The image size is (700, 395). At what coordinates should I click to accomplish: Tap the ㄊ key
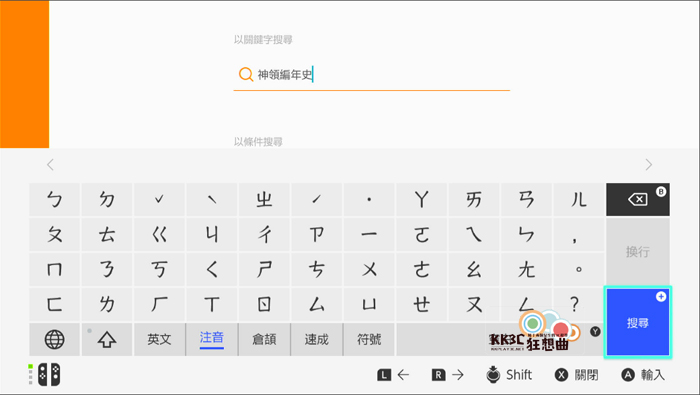point(107,234)
